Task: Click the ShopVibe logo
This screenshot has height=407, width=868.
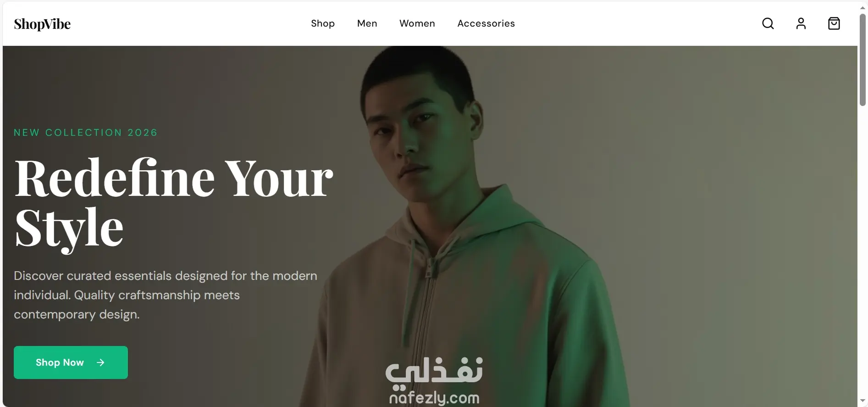Action: (42, 24)
